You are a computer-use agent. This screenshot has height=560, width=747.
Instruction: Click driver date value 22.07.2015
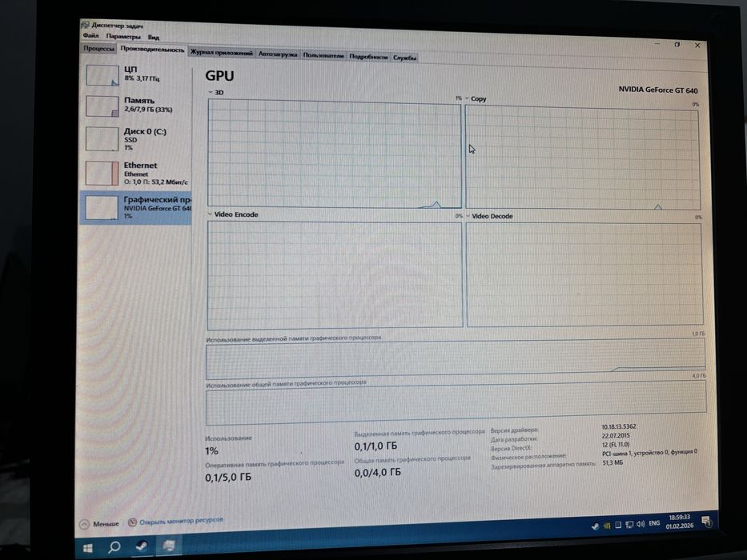tap(615, 435)
